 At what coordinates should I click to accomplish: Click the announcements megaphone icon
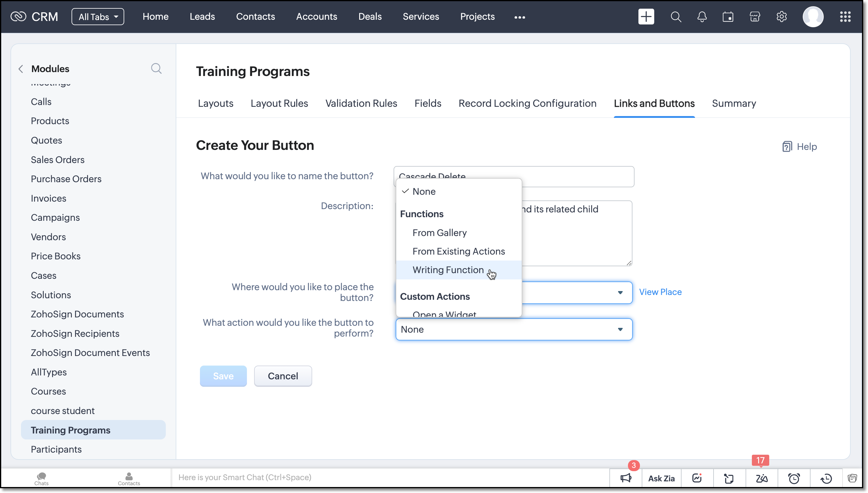[x=626, y=478]
